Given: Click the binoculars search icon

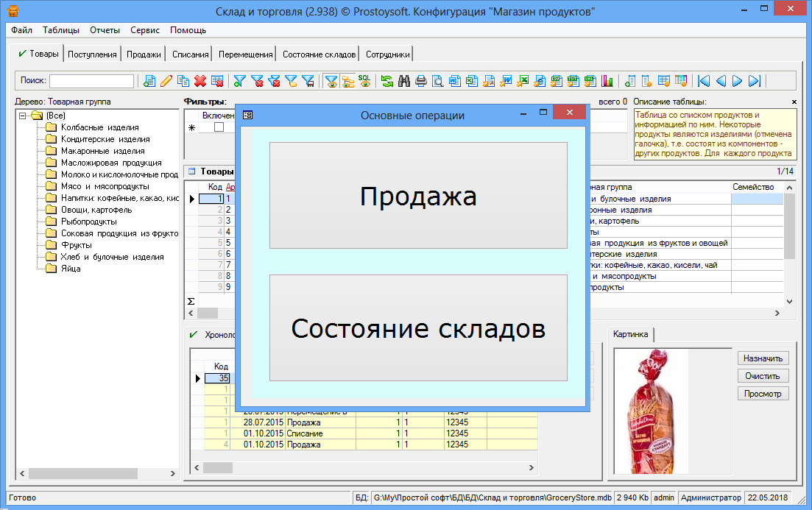Looking at the screenshot, I should pyautogui.click(x=404, y=81).
